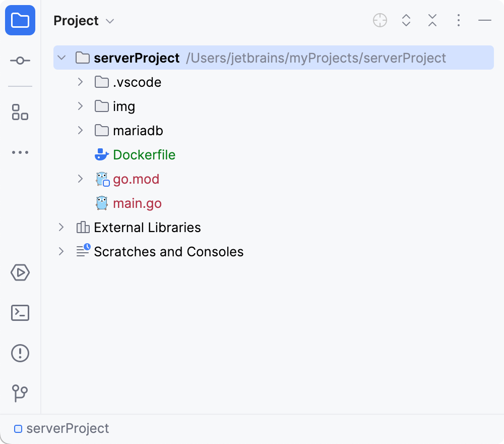Open the Git tool window
The height and width of the screenshot is (444, 504).
[20, 393]
